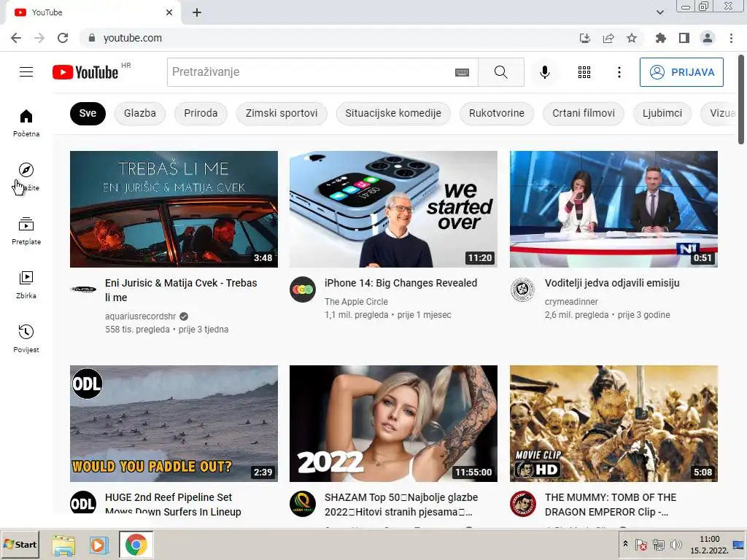Image resolution: width=747 pixels, height=560 pixels.
Task: Open the hamburger guide menu
Action: (x=26, y=72)
